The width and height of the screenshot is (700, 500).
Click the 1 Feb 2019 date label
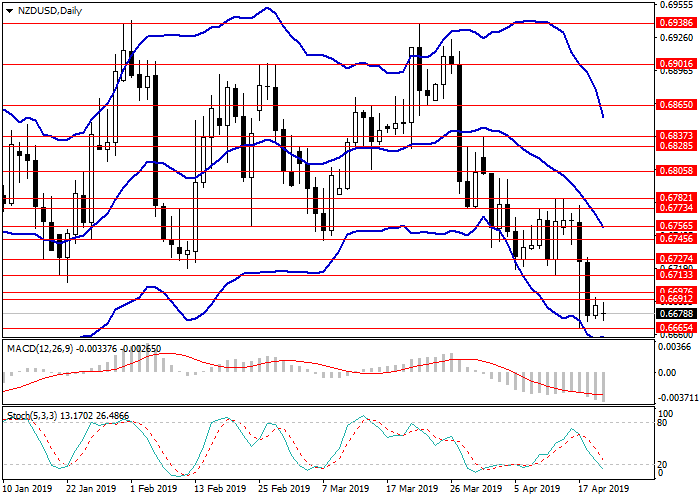pyautogui.click(x=152, y=490)
